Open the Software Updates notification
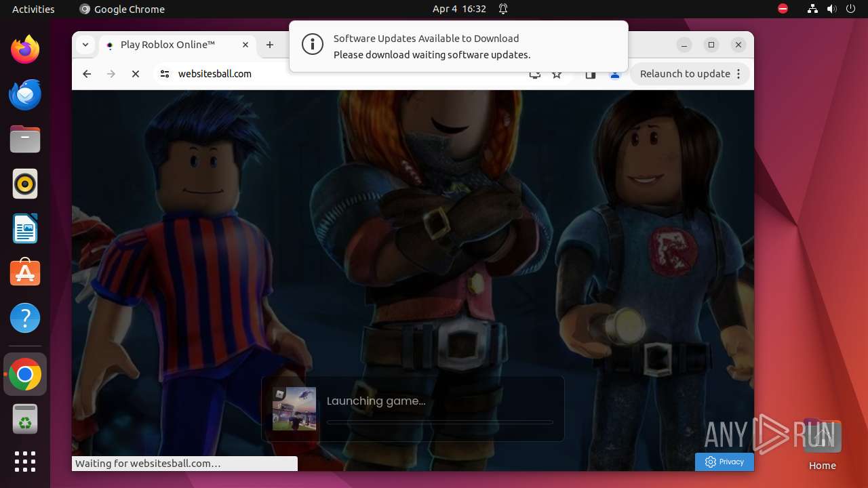Viewport: 868px width, 488px height. pos(458,46)
